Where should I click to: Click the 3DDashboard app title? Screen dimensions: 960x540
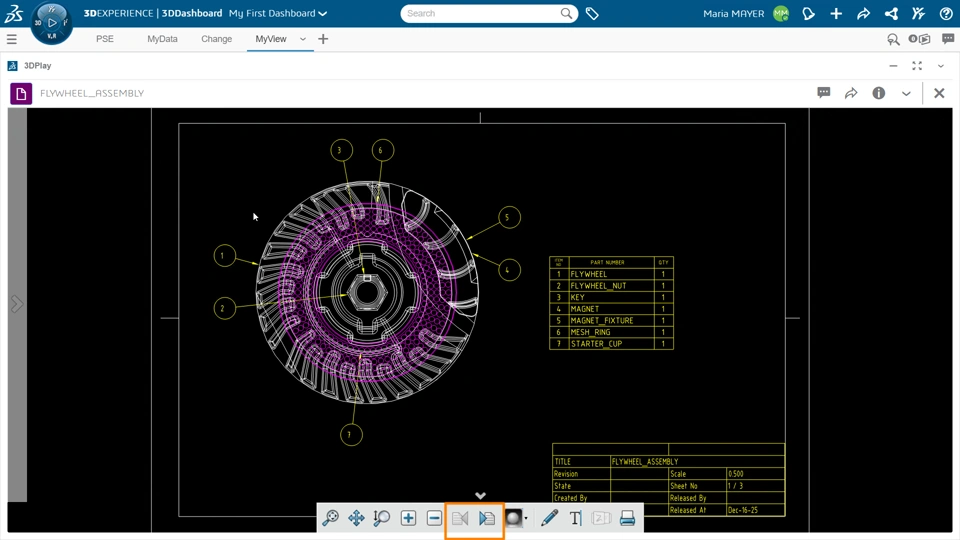(192, 13)
